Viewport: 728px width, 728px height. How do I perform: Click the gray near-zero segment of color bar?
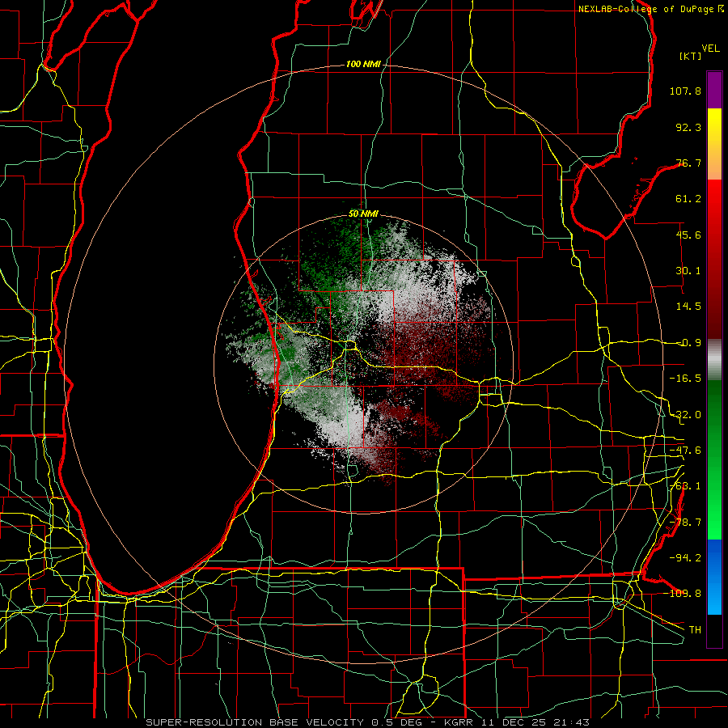point(714,360)
